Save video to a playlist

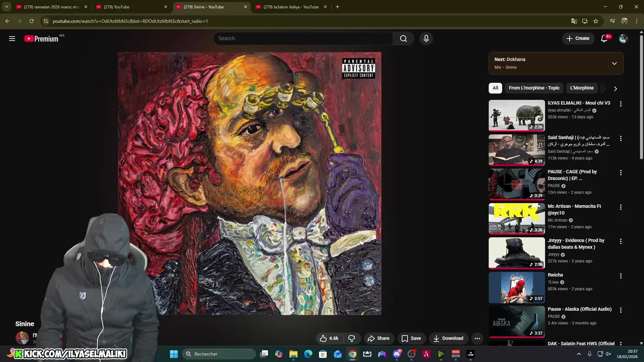411,338
